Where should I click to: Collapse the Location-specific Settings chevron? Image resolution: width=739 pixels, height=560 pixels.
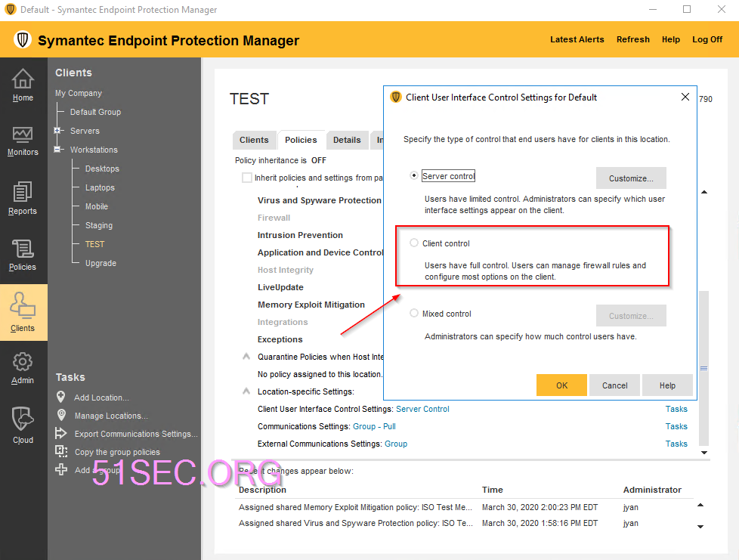click(x=246, y=391)
